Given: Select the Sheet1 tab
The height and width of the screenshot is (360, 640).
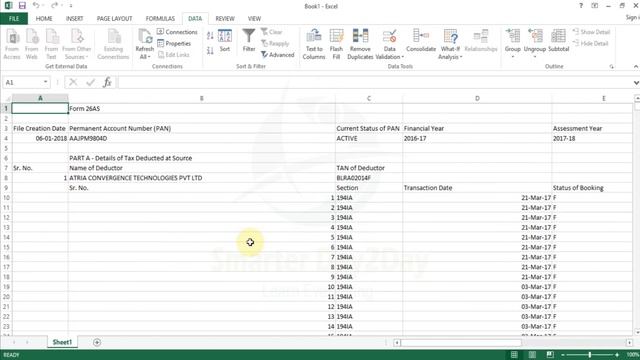Looking at the screenshot, I should pos(62,342).
